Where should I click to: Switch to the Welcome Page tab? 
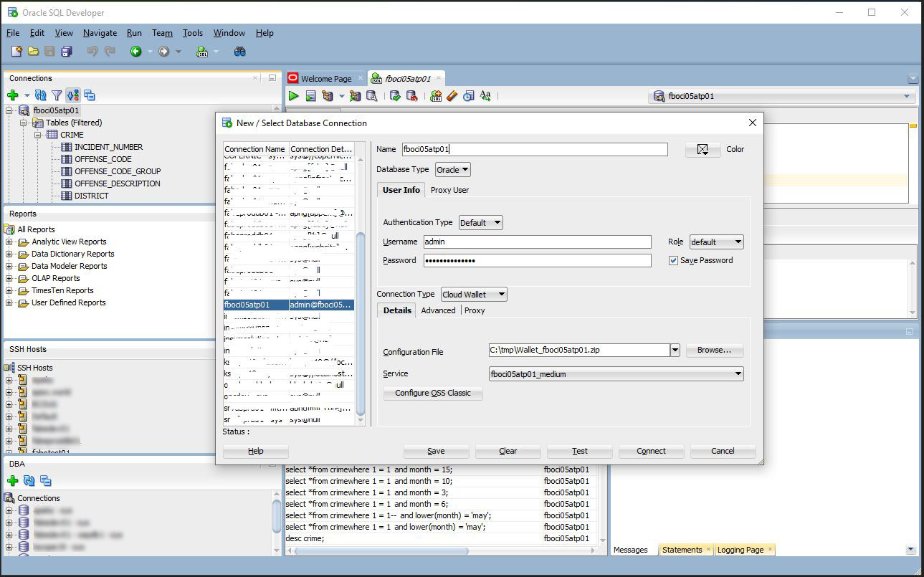pyautogui.click(x=325, y=79)
